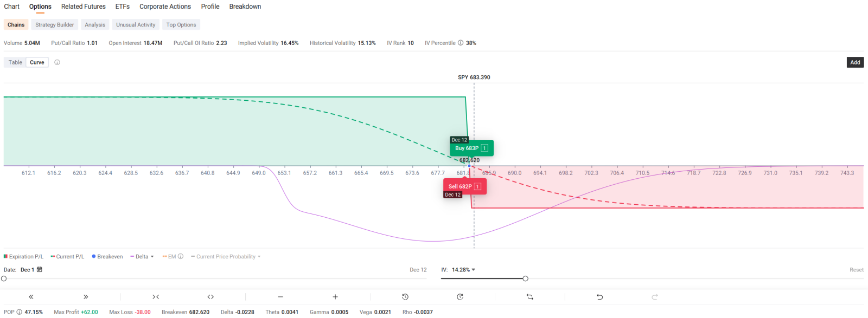The width and height of the screenshot is (868, 318).
Task: Click Max Profit +62.00 value
Action: [x=90, y=312]
